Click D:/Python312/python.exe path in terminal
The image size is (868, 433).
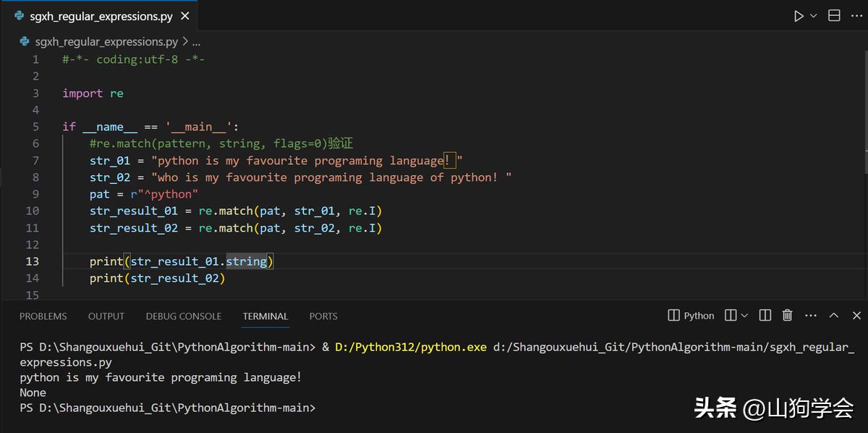pos(411,347)
